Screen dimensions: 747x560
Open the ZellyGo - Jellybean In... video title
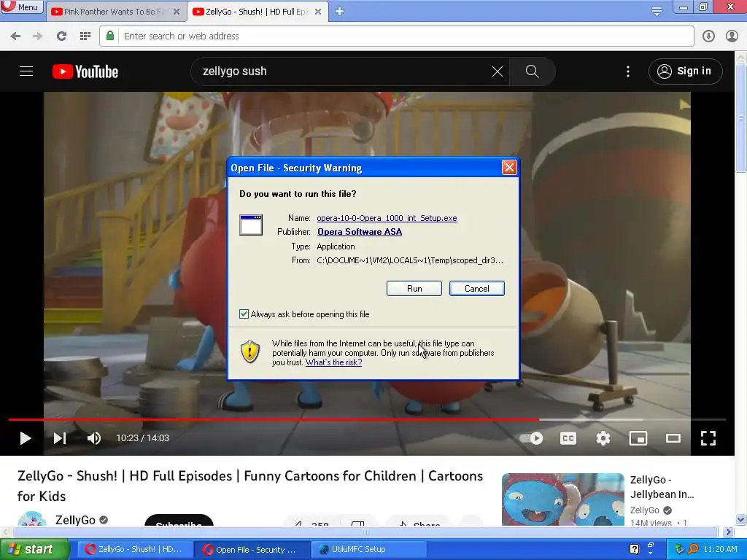coord(662,486)
